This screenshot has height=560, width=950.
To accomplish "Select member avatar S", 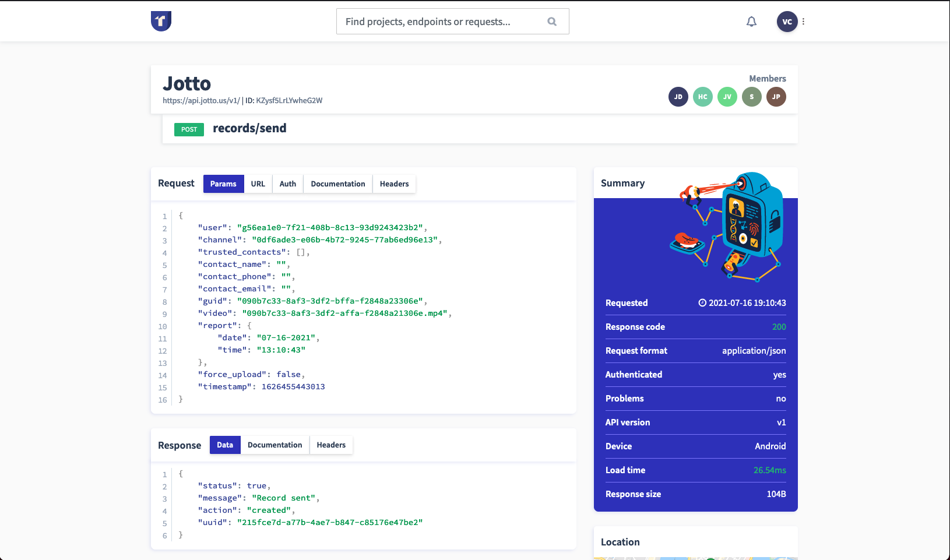I will 752,97.
